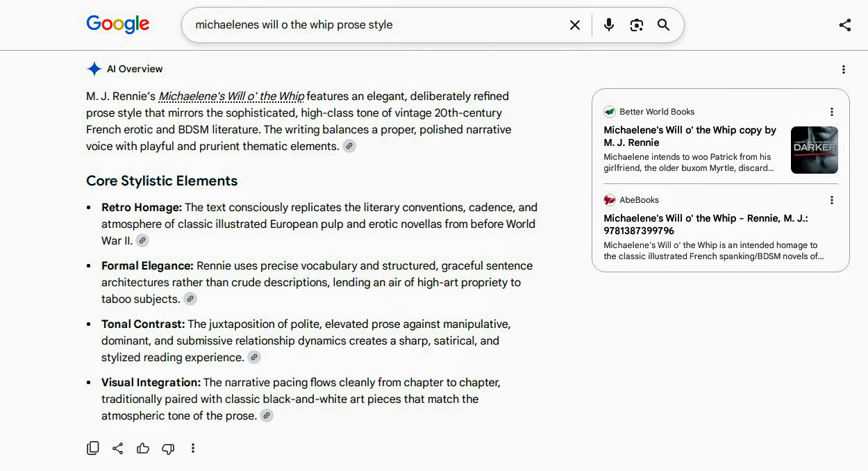Click the AbeBooks favicon

[x=610, y=200]
